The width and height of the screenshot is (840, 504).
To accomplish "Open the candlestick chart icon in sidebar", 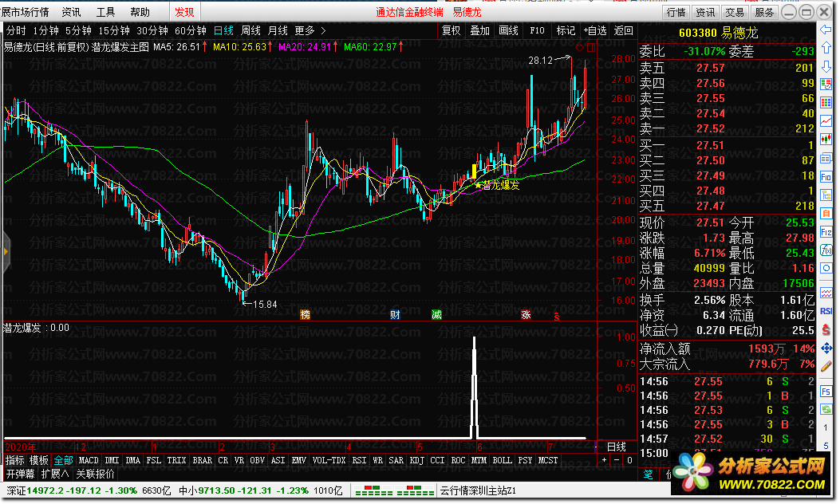I will pos(826,140).
